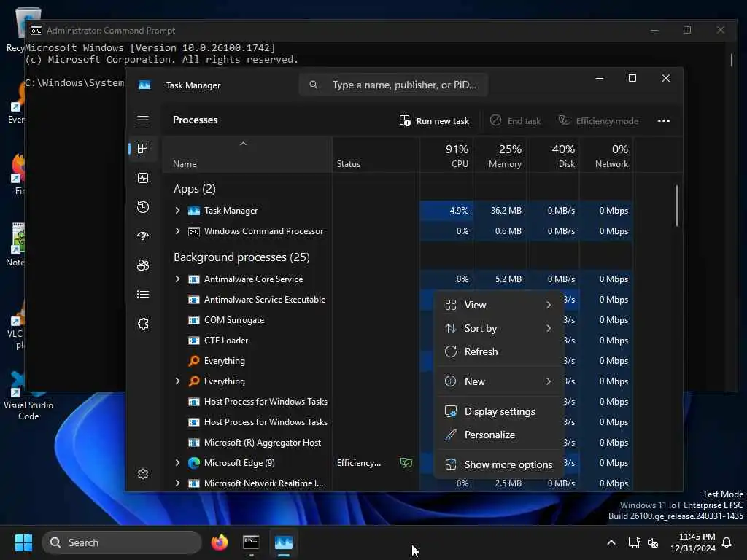Click the process list vertical scrollbar
Image resolution: width=747 pixels, height=560 pixels.
676,206
